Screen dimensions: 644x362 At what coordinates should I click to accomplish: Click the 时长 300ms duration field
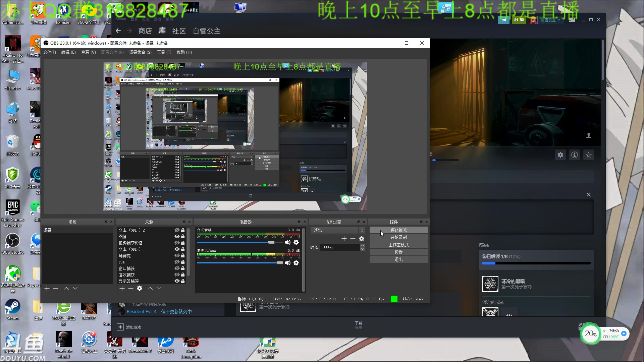[x=340, y=247]
